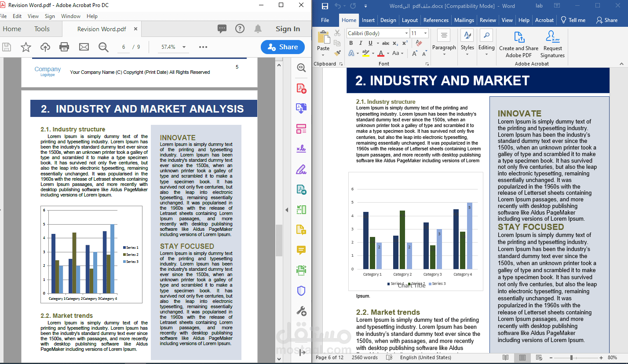Open the Calibri (Body) font name dropdown
The height and width of the screenshot is (364, 628).
406,33
